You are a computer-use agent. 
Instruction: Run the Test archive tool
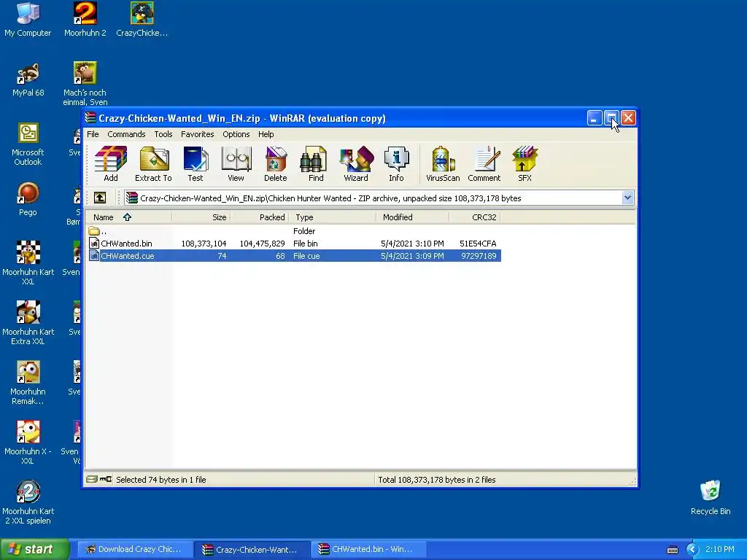pyautogui.click(x=196, y=164)
